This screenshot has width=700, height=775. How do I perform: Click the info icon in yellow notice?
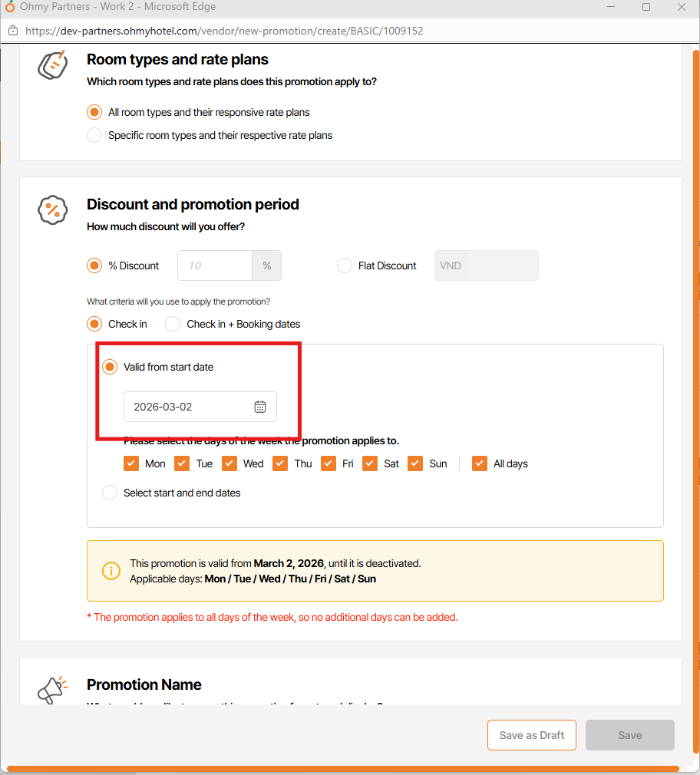pos(111,571)
